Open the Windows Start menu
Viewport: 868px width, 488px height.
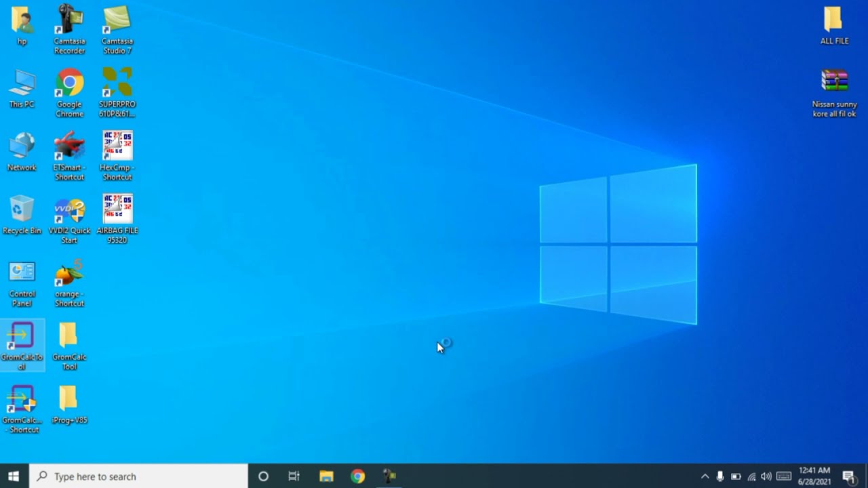14,476
